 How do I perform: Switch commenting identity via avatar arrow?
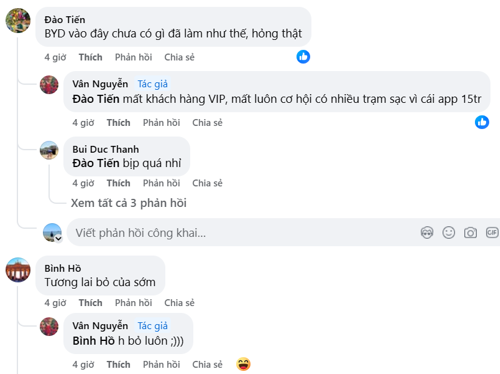tap(58, 239)
